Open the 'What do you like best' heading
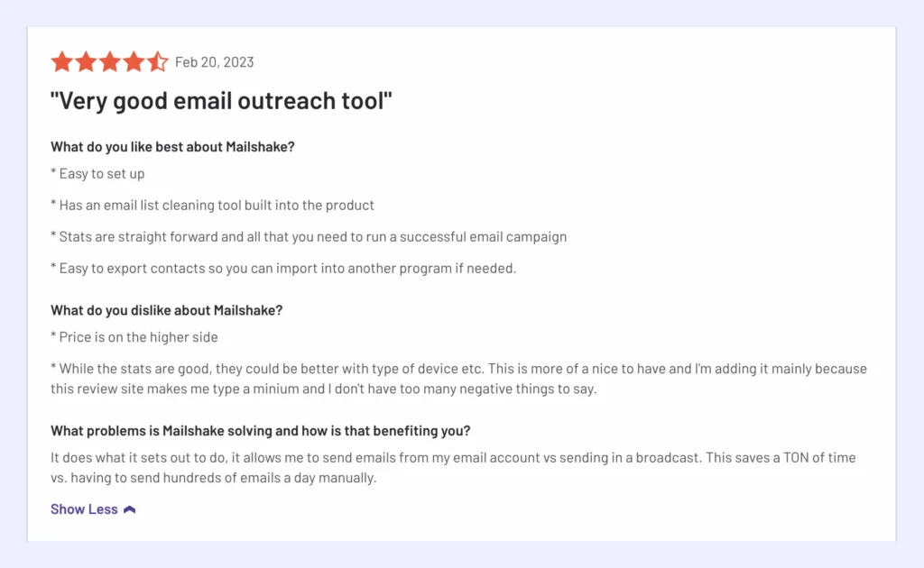This screenshot has width=924, height=568. point(171,146)
